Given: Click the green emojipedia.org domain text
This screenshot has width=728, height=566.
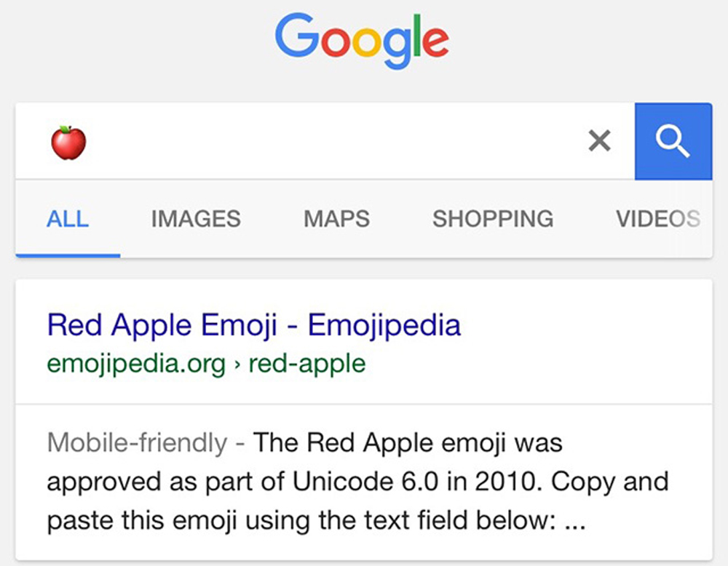Looking at the screenshot, I should coord(136,363).
